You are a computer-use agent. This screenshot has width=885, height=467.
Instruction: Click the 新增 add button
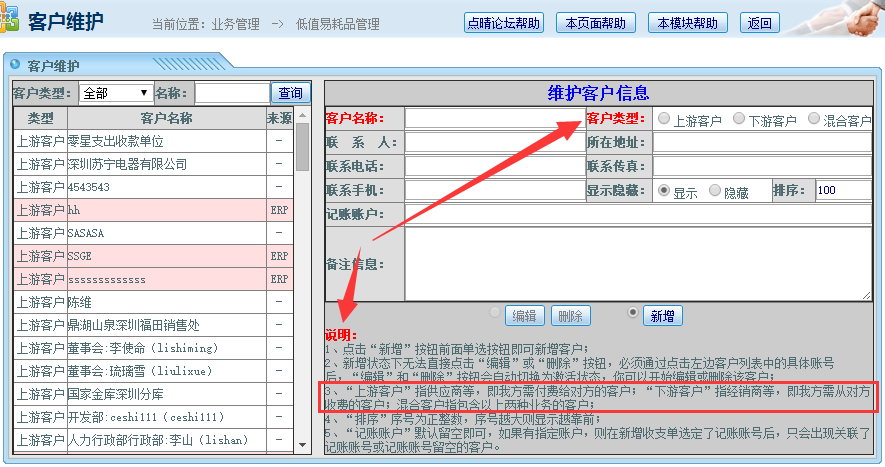[662, 316]
